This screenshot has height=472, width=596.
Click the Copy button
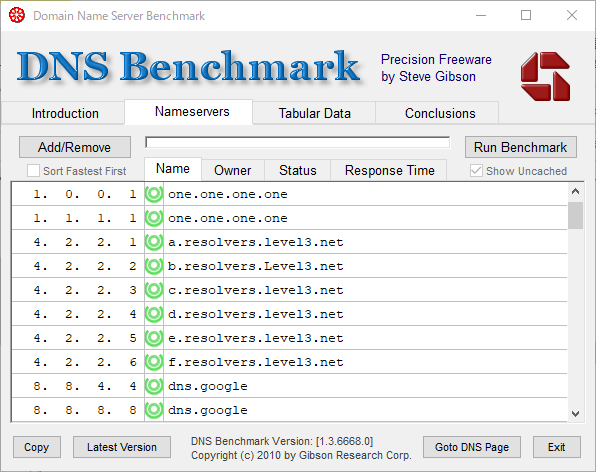36,447
